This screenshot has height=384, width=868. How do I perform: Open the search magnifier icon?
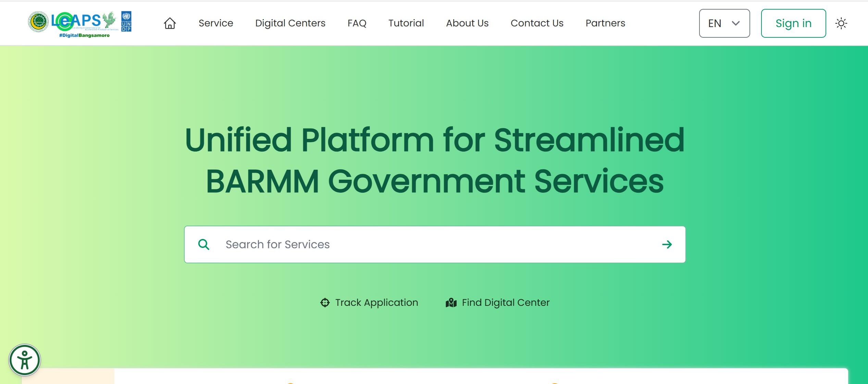[204, 244]
